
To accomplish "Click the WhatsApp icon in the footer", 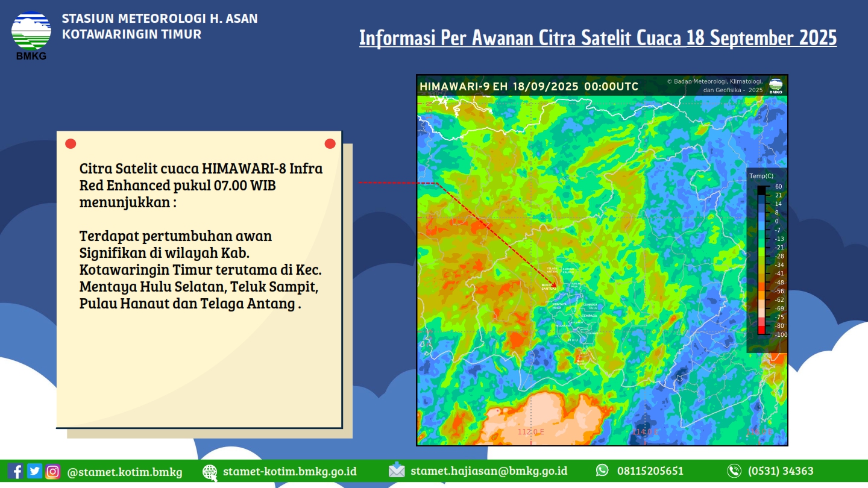I will point(602,471).
